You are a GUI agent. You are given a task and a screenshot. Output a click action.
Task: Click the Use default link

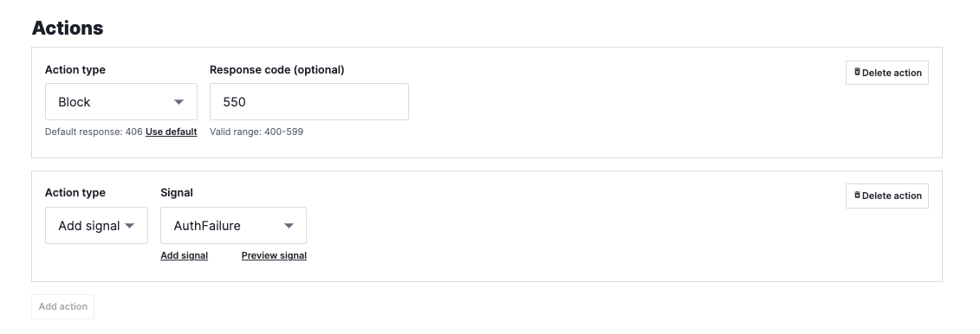[x=172, y=132]
